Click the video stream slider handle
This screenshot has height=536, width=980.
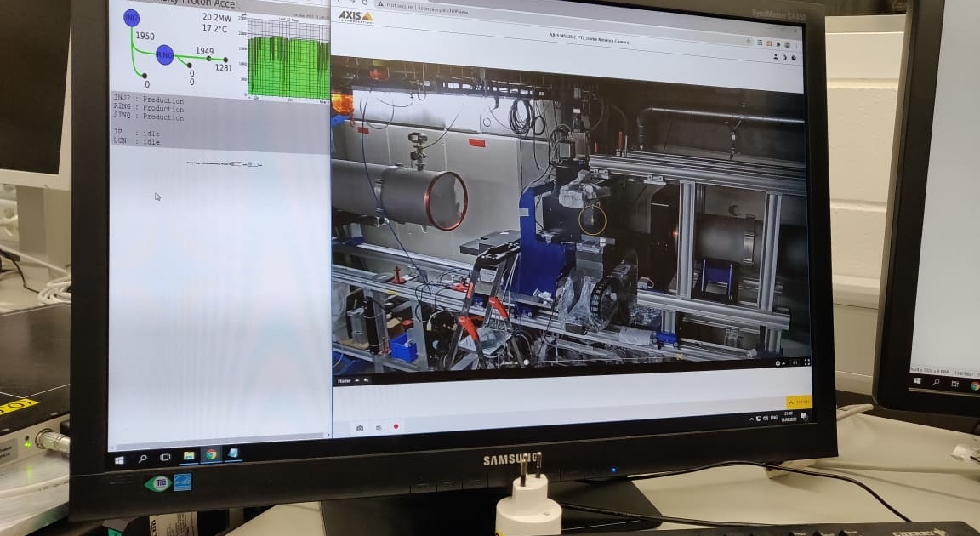[527, 362]
